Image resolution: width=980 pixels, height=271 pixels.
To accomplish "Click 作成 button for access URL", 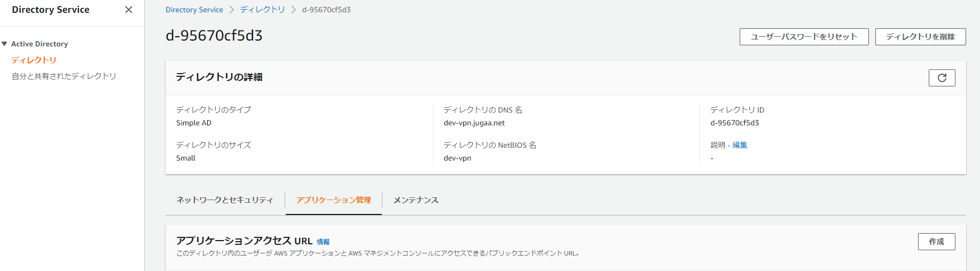I will (x=936, y=242).
